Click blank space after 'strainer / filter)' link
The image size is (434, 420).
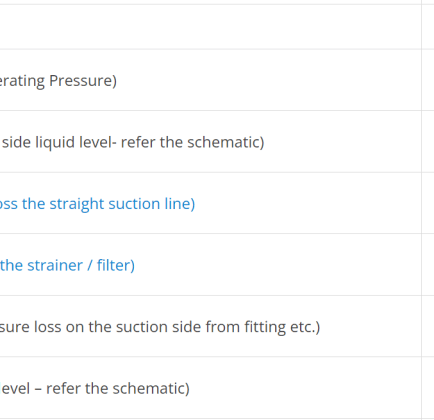(x=278, y=265)
